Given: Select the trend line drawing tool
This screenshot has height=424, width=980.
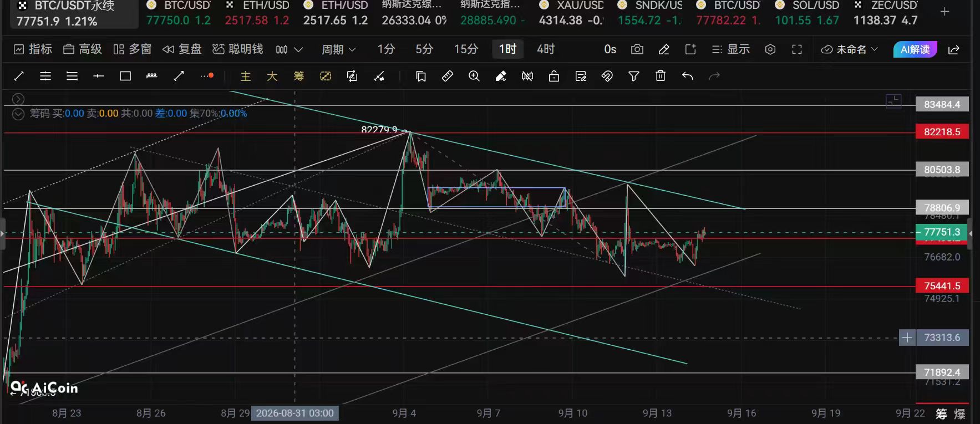Looking at the screenshot, I should pos(18,76).
